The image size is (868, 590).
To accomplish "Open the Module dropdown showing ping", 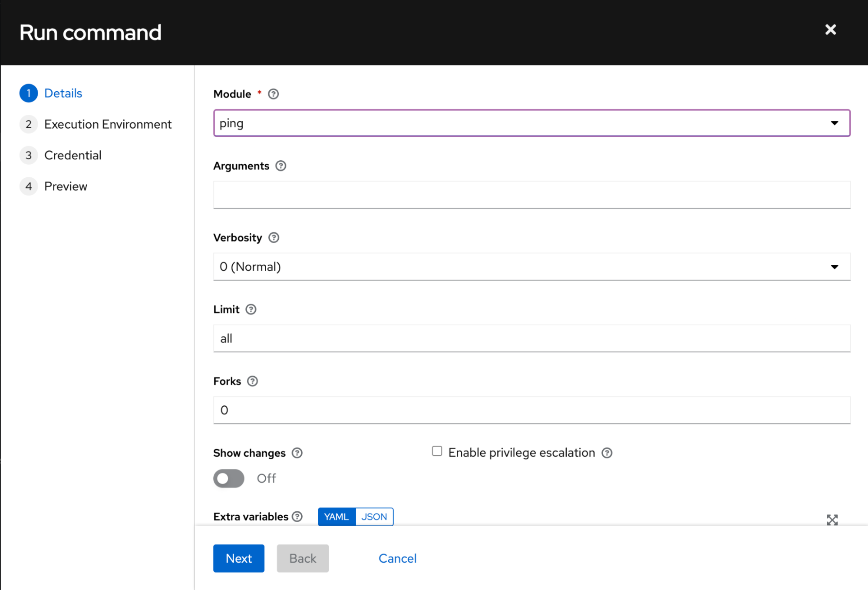I will [x=531, y=123].
